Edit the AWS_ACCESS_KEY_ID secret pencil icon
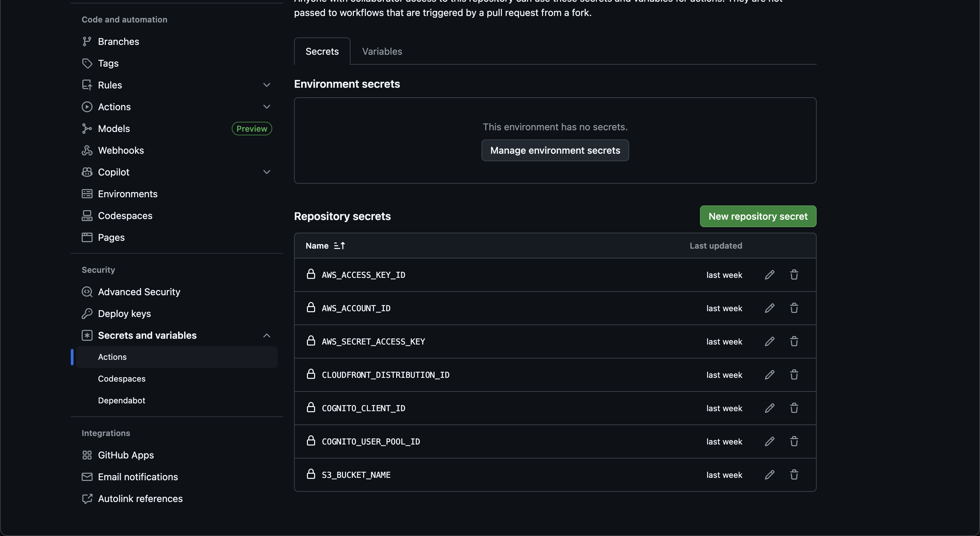Image resolution: width=980 pixels, height=536 pixels. [x=769, y=275]
